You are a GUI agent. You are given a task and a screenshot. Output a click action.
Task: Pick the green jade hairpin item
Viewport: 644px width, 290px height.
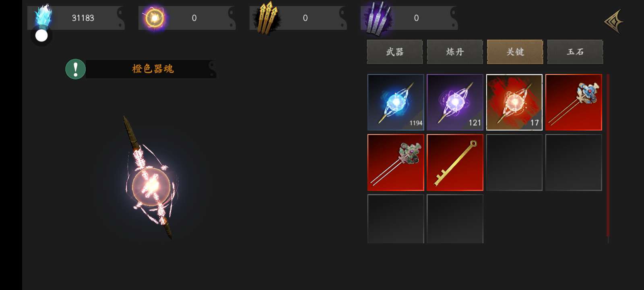pyautogui.click(x=396, y=162)
